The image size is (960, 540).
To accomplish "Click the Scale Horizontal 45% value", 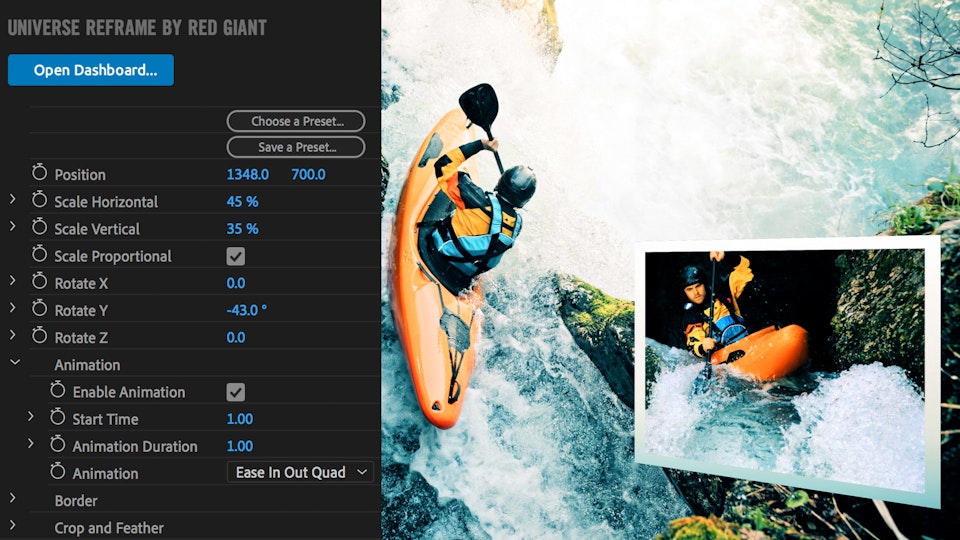I will pyautogui.click(x=242, y=201).
